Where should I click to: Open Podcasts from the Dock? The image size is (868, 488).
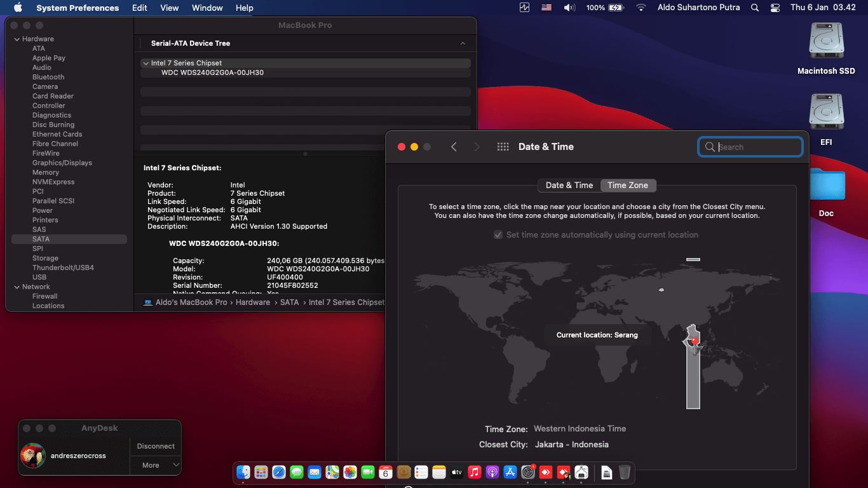tap(492, 472)
